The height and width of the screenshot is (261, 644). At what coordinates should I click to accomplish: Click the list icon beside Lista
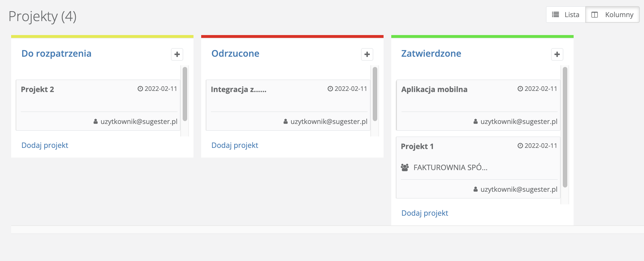(x=555, y=15)
